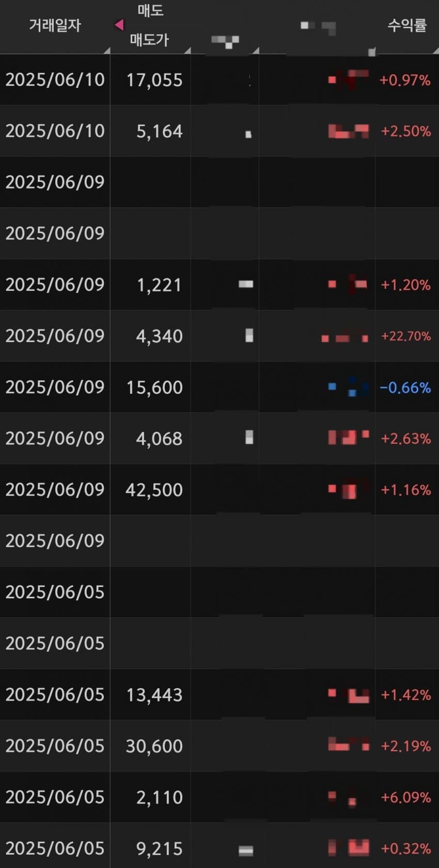Select the +0.32% return value
This screenshot has height=868, width=439.
406,848
